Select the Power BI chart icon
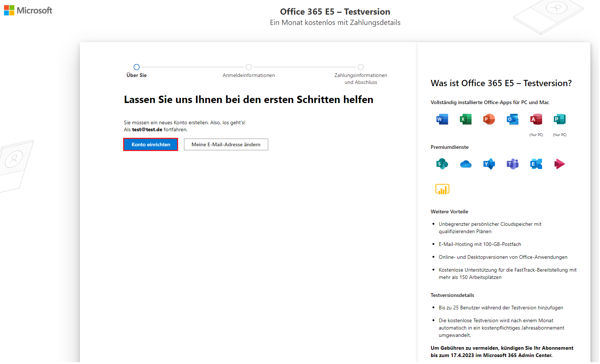The image size is (600, 364). [x=442, y=189]
